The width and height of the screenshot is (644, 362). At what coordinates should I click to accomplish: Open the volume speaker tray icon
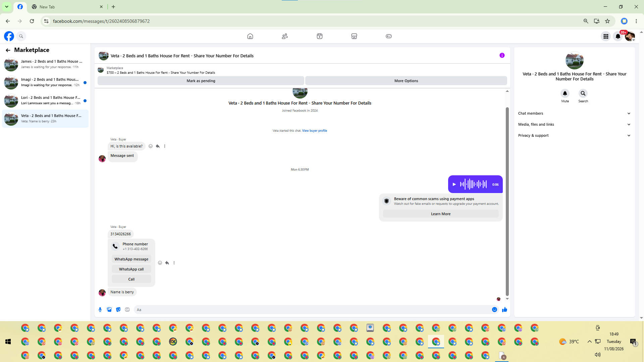point(598,355)
